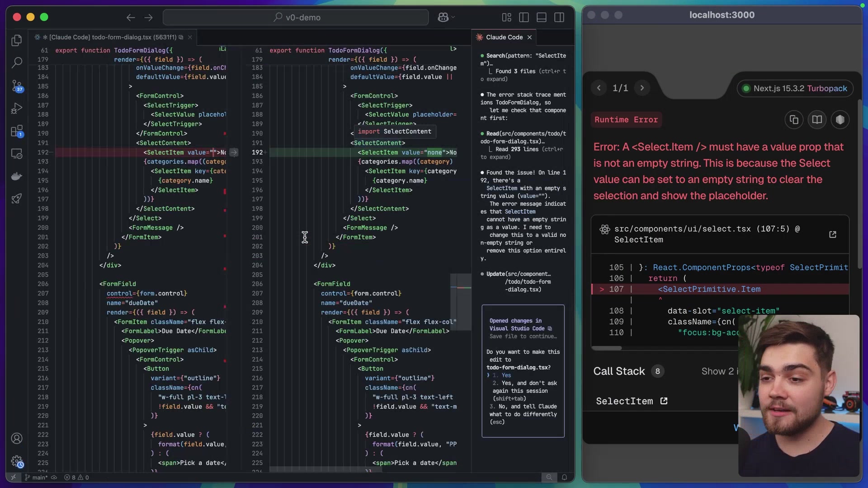Open the Explorer sidebar icon
The height and width of the screenshot is (488, 868).
point(17,40)
